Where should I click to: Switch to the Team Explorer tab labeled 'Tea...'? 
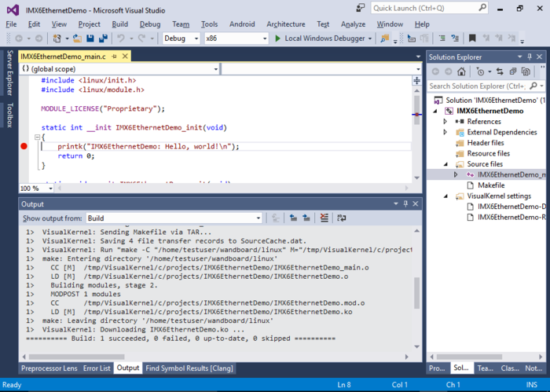point(485,368)
